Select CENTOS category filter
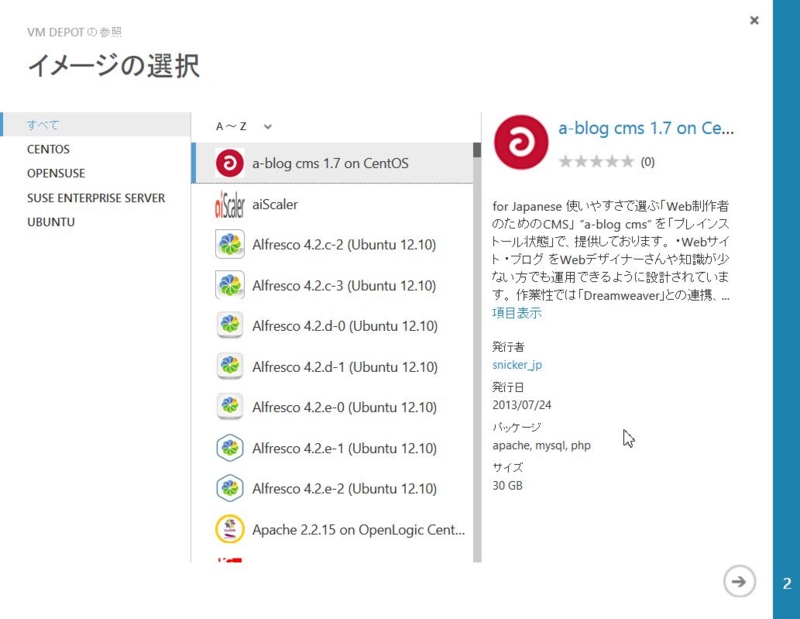This screenshot has width=800, height=619. 48,149
